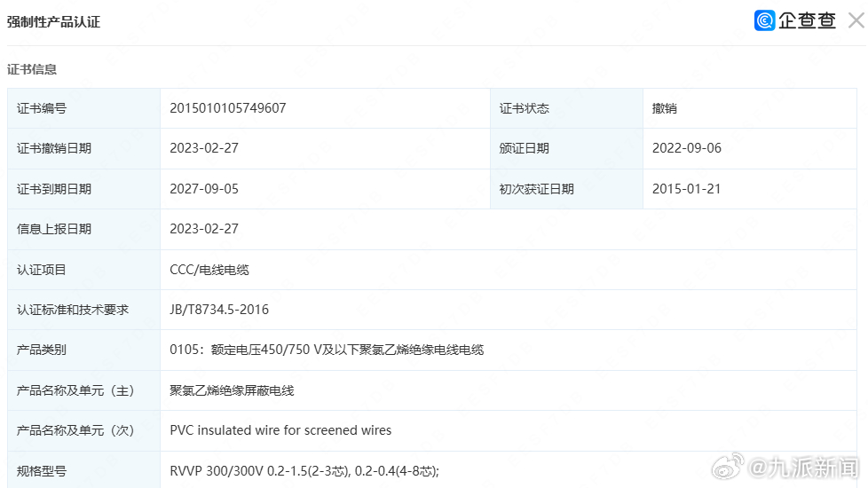
Task: Select the 0105 product category description
Action: pyautogui.click(x=327, y=350)
